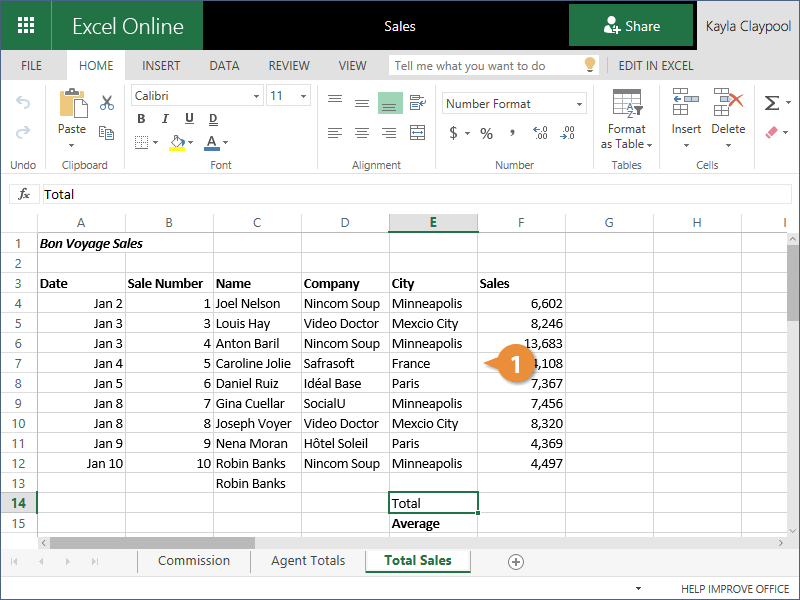Screen dimensions: 800x600
Task: Click the Share button
Action: [631, 26]
